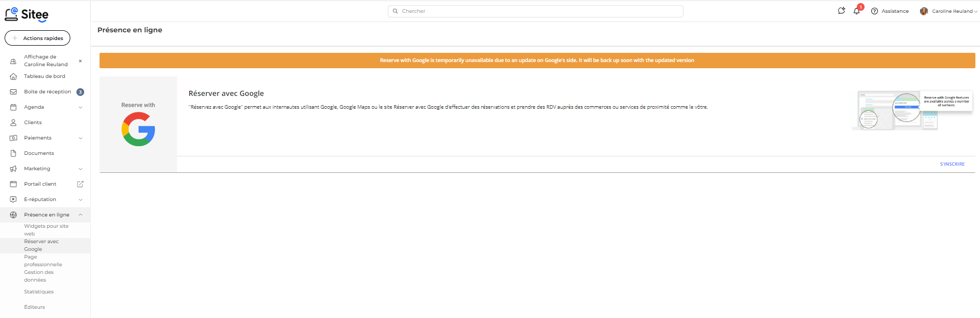Click the card description starting "Réservez avec Google"

[x=448, y=107]
